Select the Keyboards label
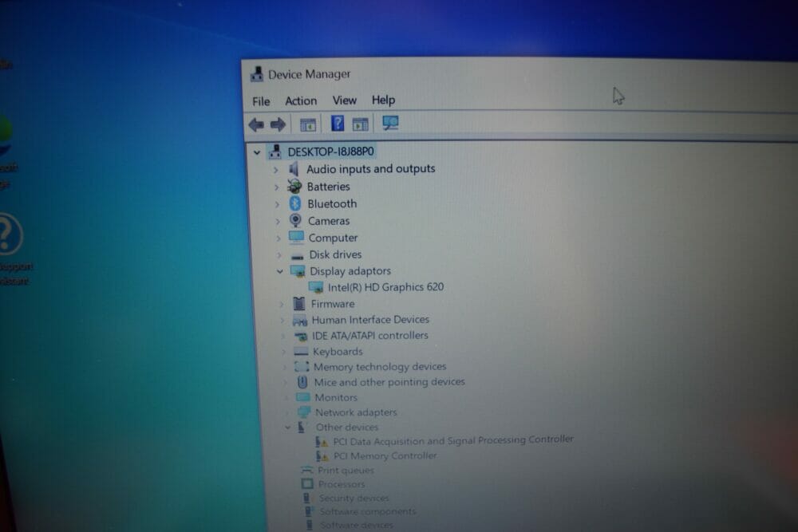Screen dimensions: 798x532 click(338, 352)
